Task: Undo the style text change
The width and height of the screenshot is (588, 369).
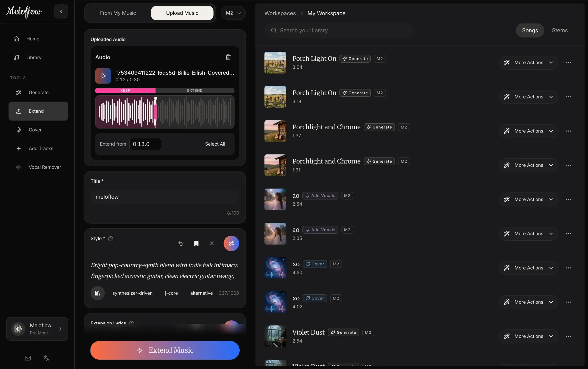Action: (x=181, y=243)
